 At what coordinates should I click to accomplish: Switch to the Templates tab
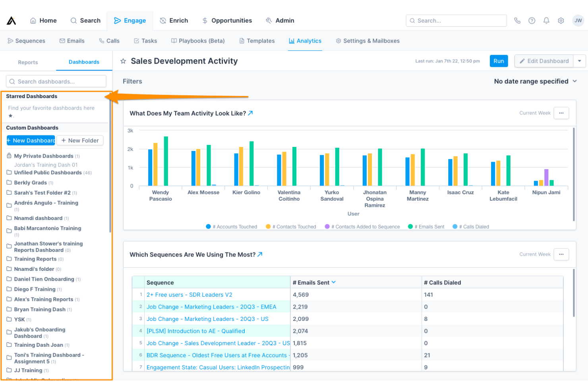coord(257,41)
